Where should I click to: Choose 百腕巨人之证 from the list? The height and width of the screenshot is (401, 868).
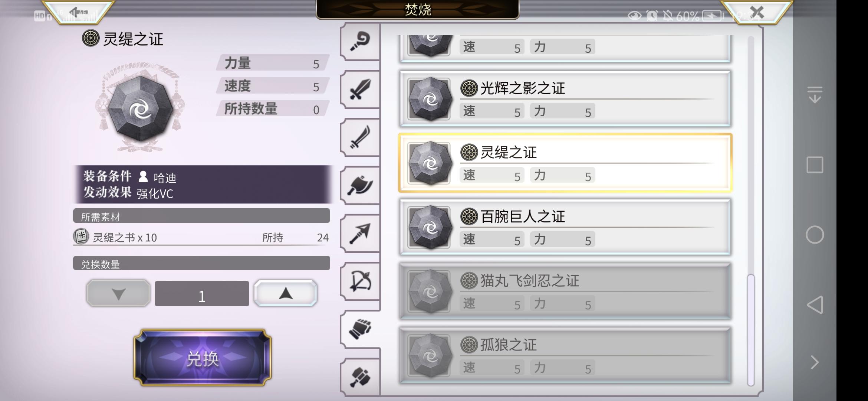pyautogui.click(x=565, y=227)
